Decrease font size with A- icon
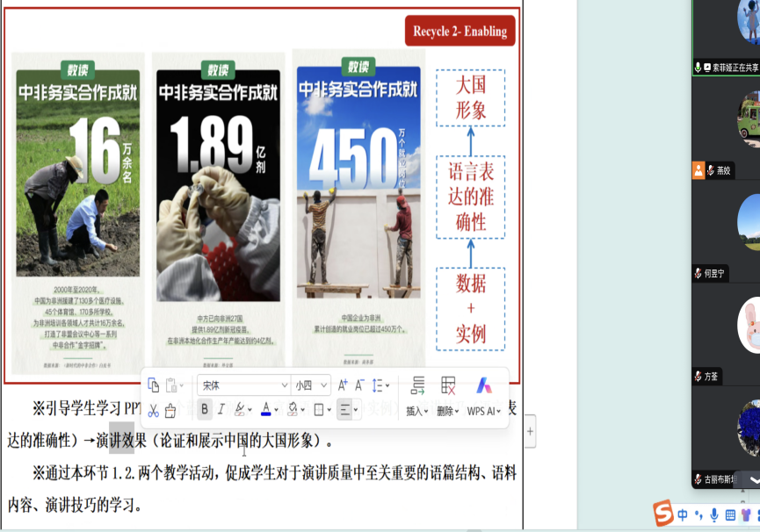This screenshot has width=760, height=532. pos(359,385)
